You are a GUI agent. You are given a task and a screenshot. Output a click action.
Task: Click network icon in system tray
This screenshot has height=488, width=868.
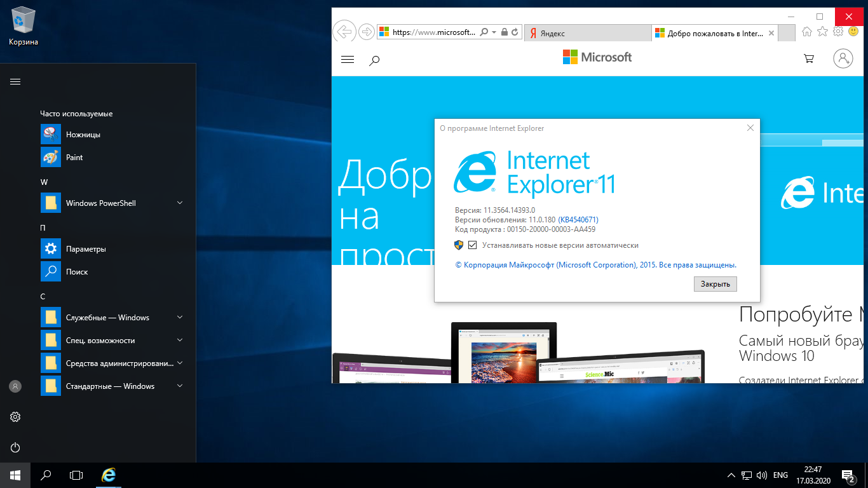pyautogui.click(x=747, y=475)
